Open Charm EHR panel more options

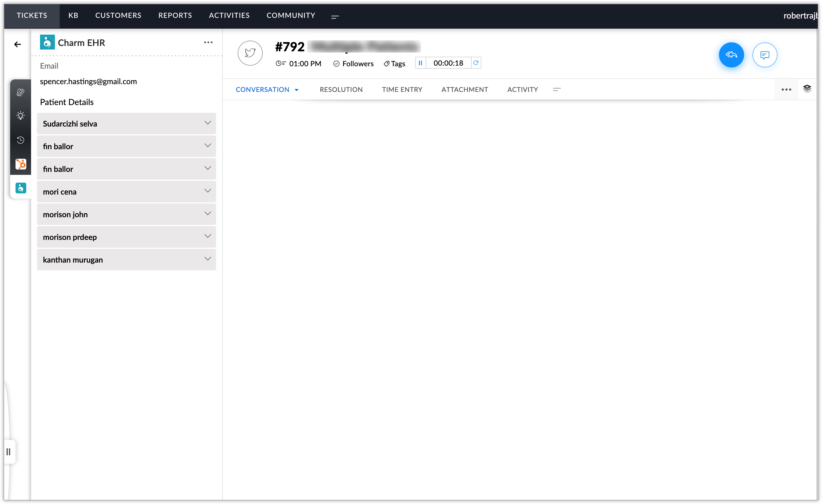coord(208,42)
